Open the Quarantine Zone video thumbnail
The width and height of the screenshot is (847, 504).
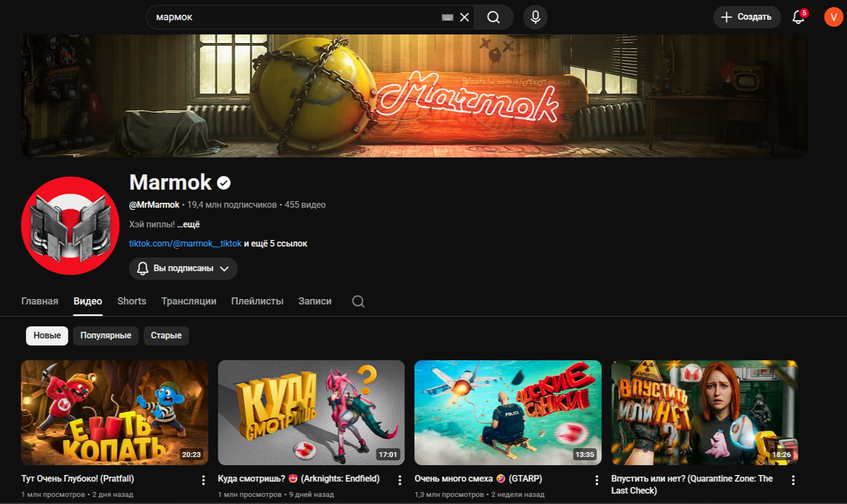coord(704,413)
